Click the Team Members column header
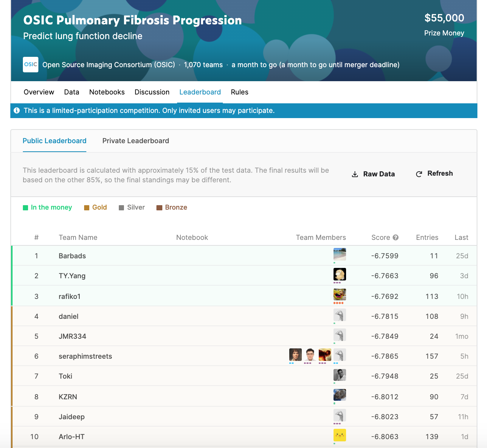Viewport: 487px width, 448px height. (x=321, y=237)
